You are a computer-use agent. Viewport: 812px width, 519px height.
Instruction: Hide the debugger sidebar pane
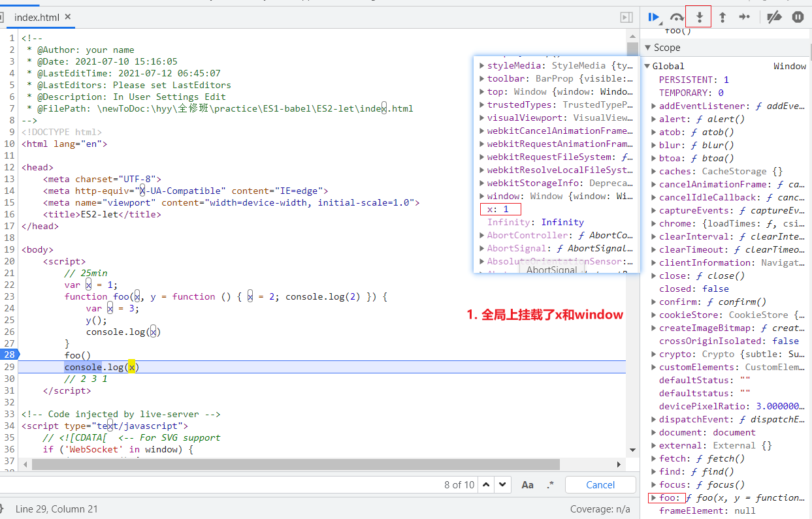point(626,18)
